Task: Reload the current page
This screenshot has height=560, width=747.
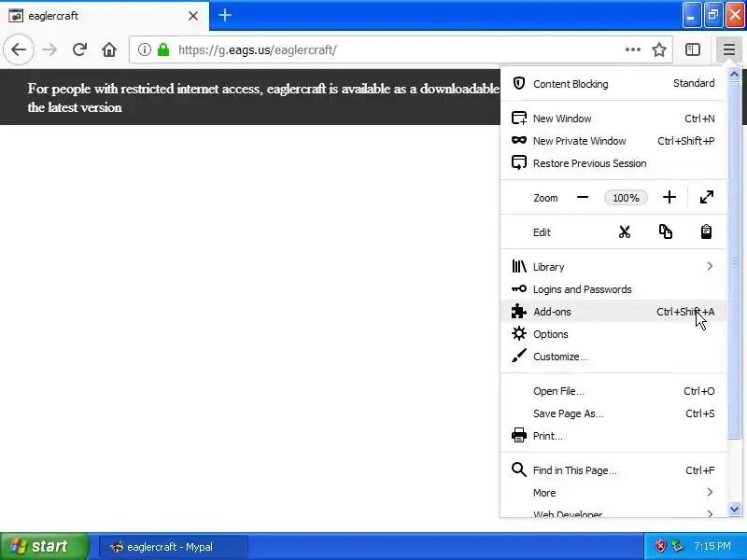Action: click(x=79, y=49)
